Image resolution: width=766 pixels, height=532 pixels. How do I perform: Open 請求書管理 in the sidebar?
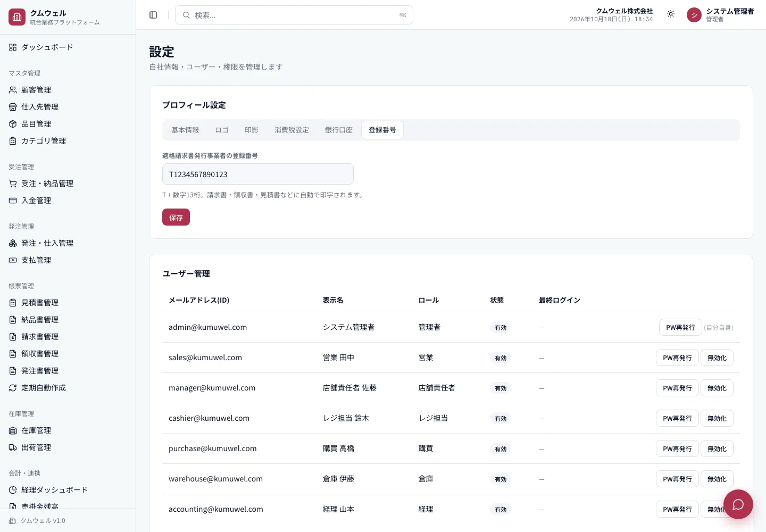point(68,337)
